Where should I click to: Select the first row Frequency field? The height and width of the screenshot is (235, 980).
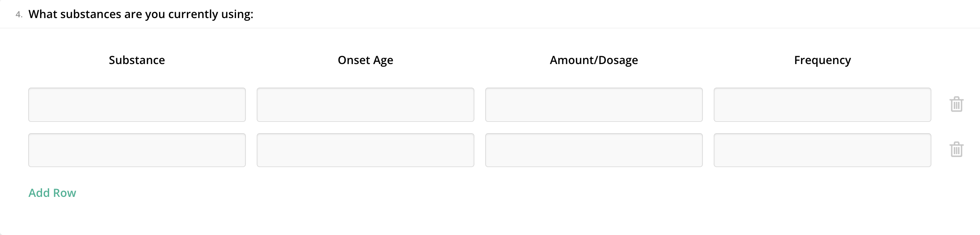(x=822, y=105)
